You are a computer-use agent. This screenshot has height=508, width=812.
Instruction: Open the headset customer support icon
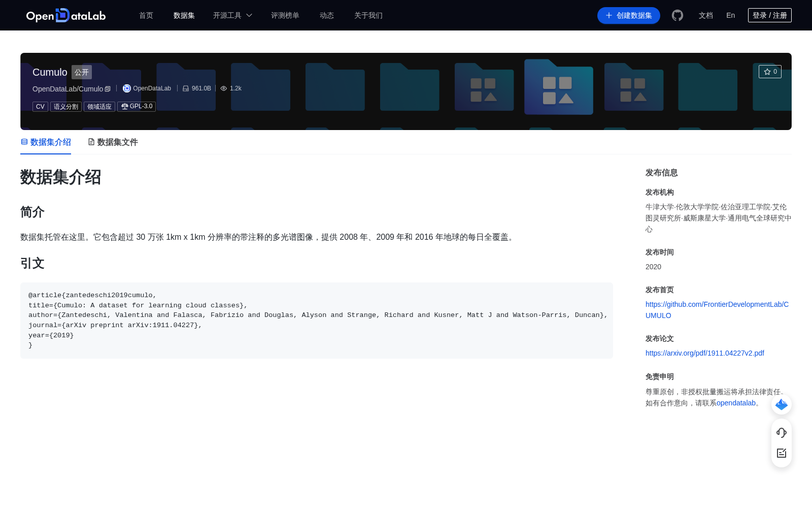(782, 432)
